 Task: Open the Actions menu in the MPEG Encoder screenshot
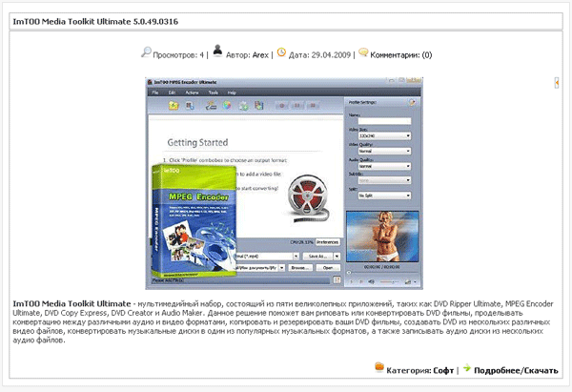click(192, 93)
